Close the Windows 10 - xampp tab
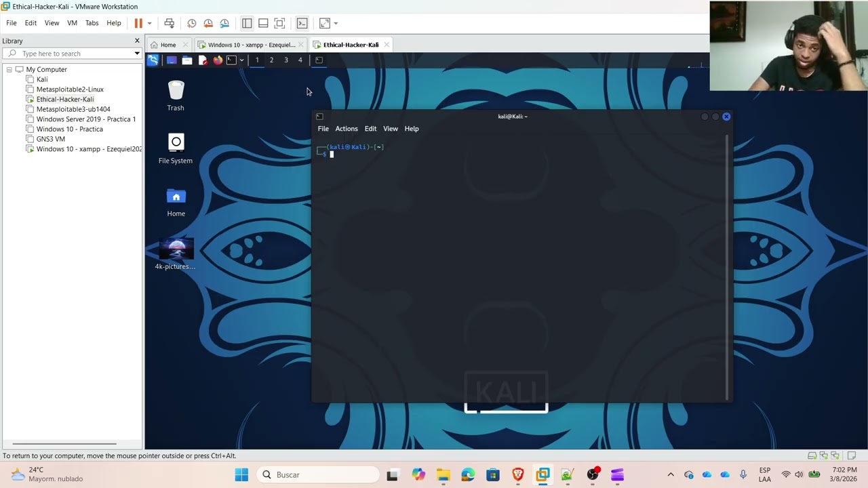Image resolution: width=868 pixels, height=488 pixels. [302, 45]
